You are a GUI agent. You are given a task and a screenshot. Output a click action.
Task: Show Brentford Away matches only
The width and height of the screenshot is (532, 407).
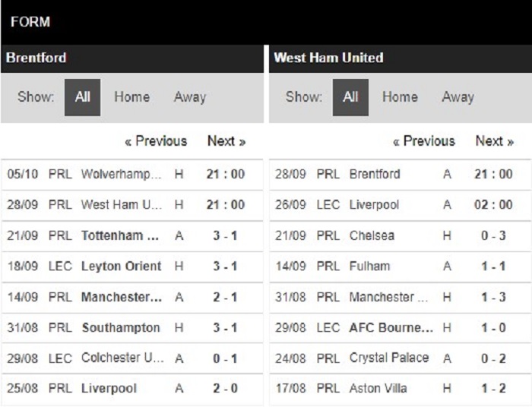[x=189, y=97]
